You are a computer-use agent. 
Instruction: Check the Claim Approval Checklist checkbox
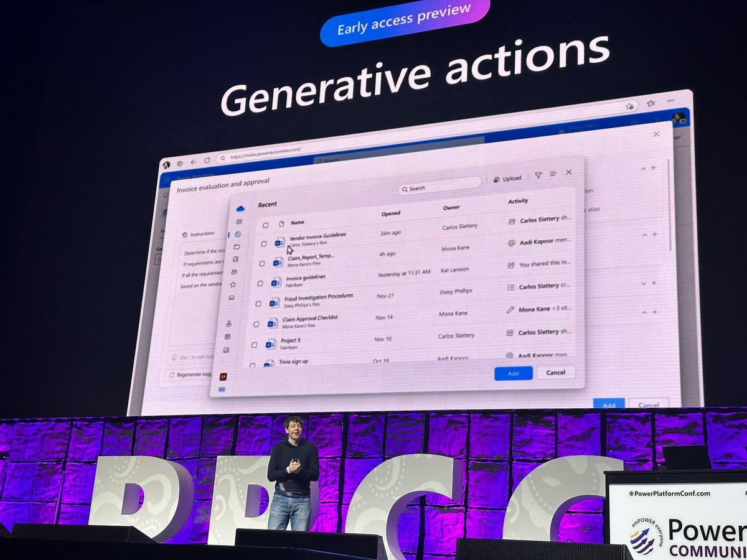256,324
